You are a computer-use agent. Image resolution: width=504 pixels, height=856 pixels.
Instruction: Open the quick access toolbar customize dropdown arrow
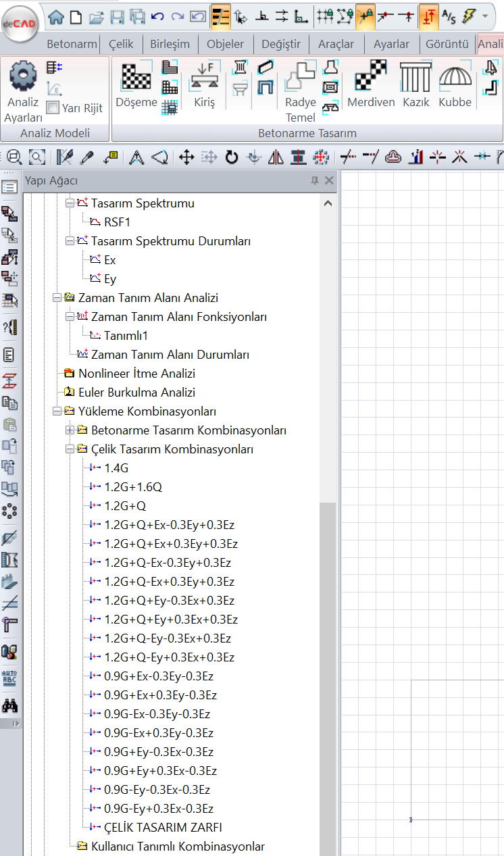click(x=485, y=16)
